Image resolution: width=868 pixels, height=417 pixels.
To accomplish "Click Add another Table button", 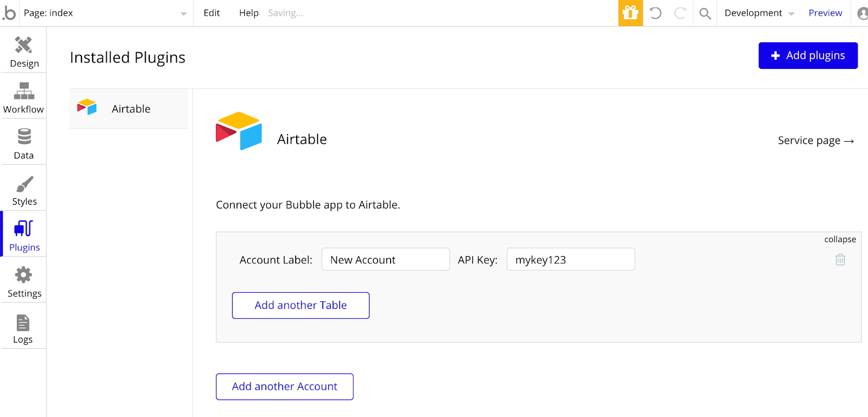I will (301, 305).
